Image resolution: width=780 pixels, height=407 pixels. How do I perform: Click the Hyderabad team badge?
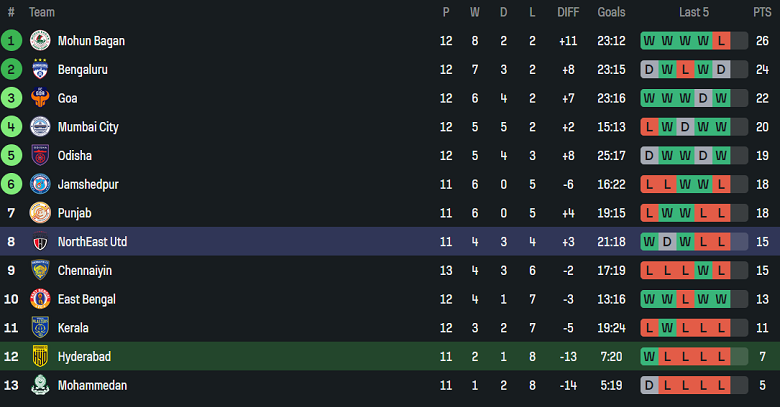coord(40,357)
